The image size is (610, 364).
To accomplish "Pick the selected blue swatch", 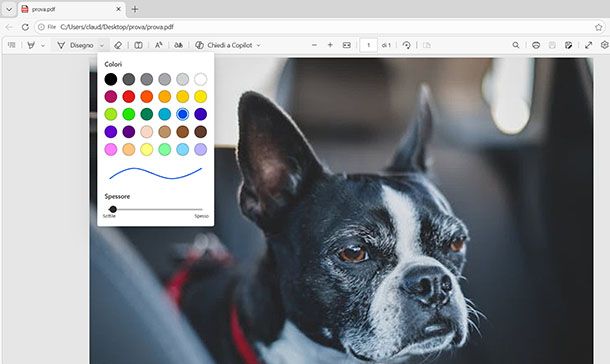I will coord(182,114).
